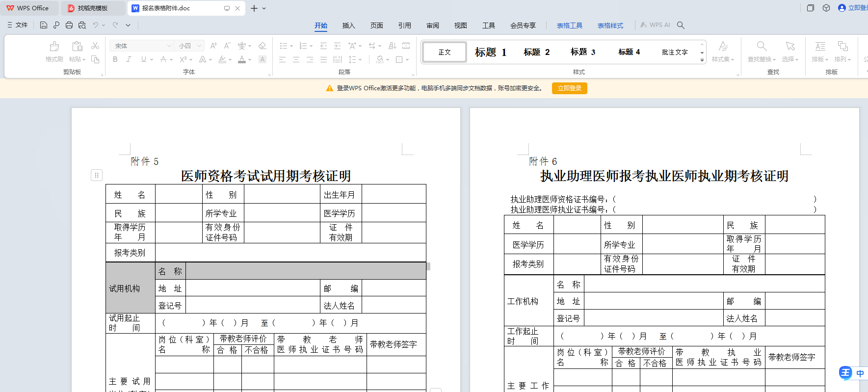Toggle Bold formatting
This screenshot has height=392, width=868.
coord(115,59)
